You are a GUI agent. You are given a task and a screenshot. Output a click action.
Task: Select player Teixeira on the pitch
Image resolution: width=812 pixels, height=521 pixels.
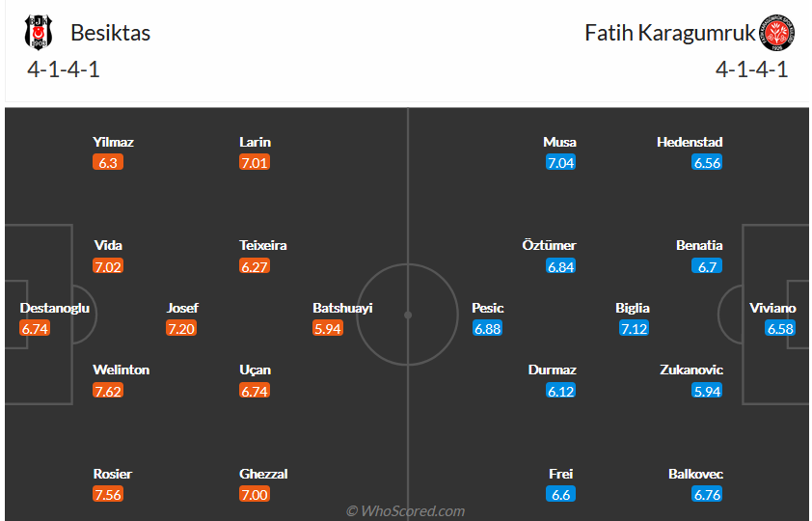(263, 245)
